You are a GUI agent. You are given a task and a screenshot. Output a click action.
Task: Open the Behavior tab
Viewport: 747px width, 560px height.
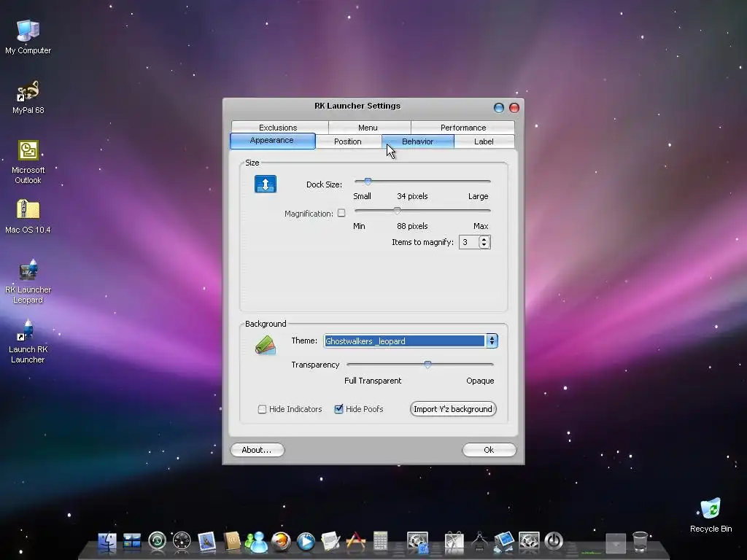click(x=418, y=141)
